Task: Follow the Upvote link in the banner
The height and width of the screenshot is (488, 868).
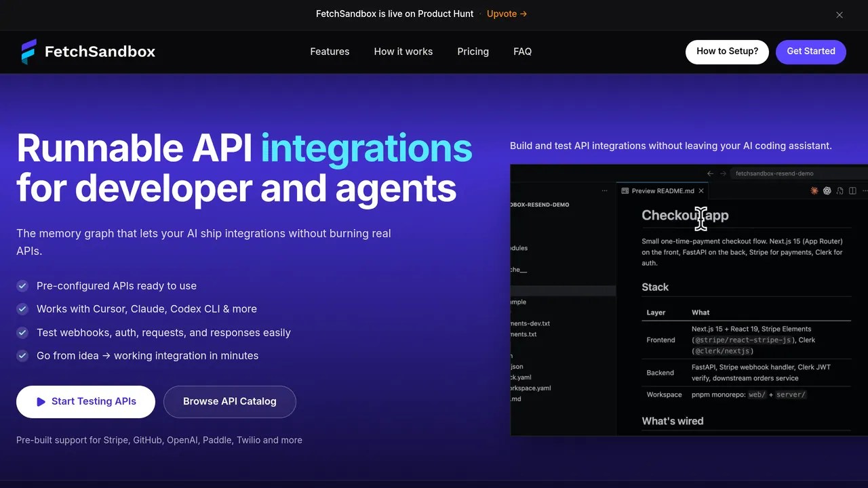Action: pos(507,14)
